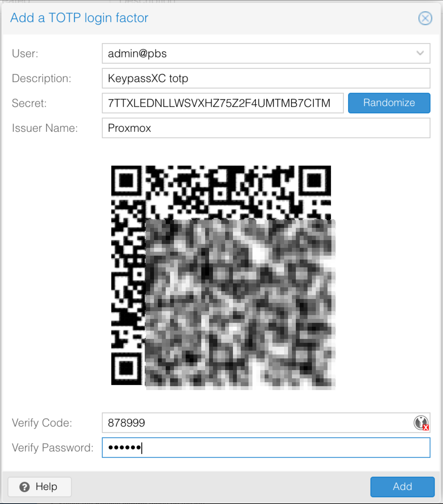
Task: Open the admin@pbs user combo box
Action: 266,53
